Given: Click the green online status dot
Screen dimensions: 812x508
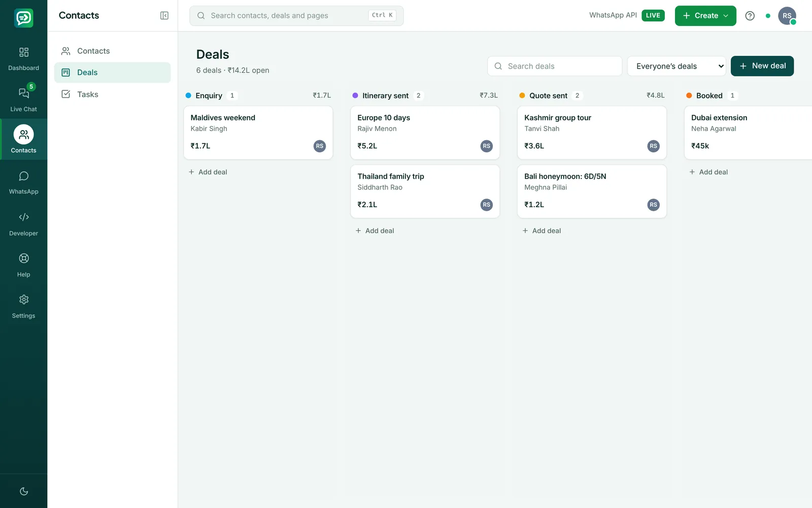Looking at the screenshot, I should [x=768, y=16].
